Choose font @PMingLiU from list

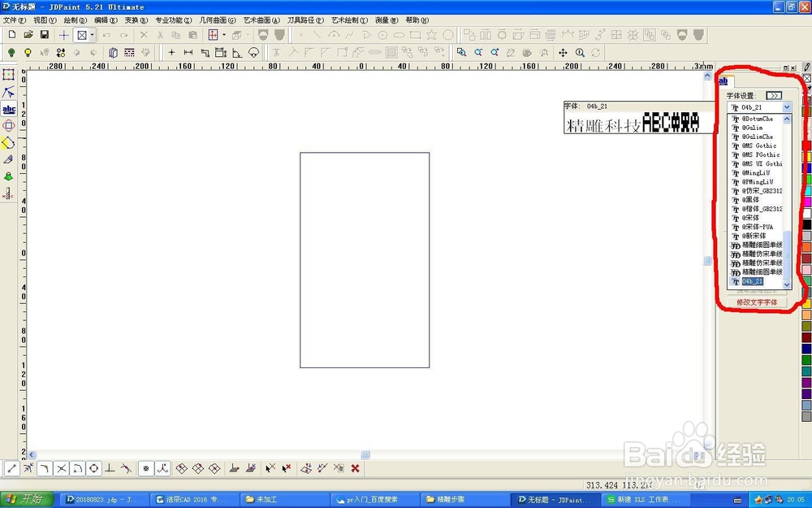[x=755, y=182]
